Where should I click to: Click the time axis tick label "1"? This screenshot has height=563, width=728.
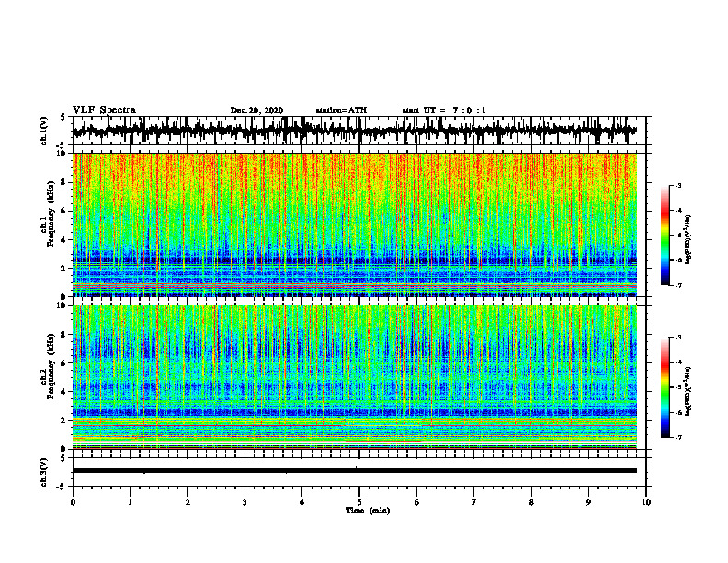(x=130, y=502)
